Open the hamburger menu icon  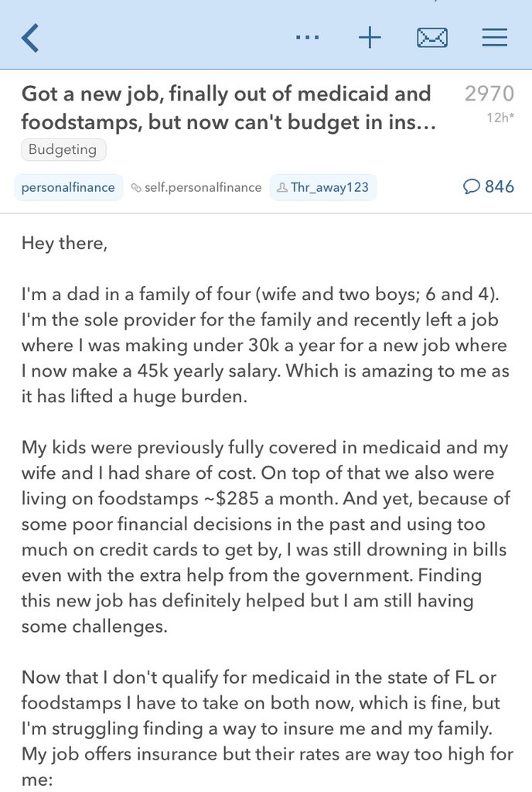point(494,37)
